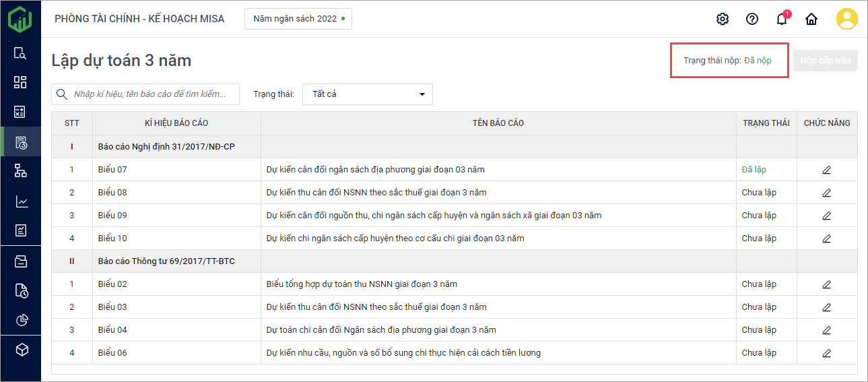Expand the Trạng thái dropdown showing Tất cả
Viewport: 868px width, 382px height.
(367, 94)
